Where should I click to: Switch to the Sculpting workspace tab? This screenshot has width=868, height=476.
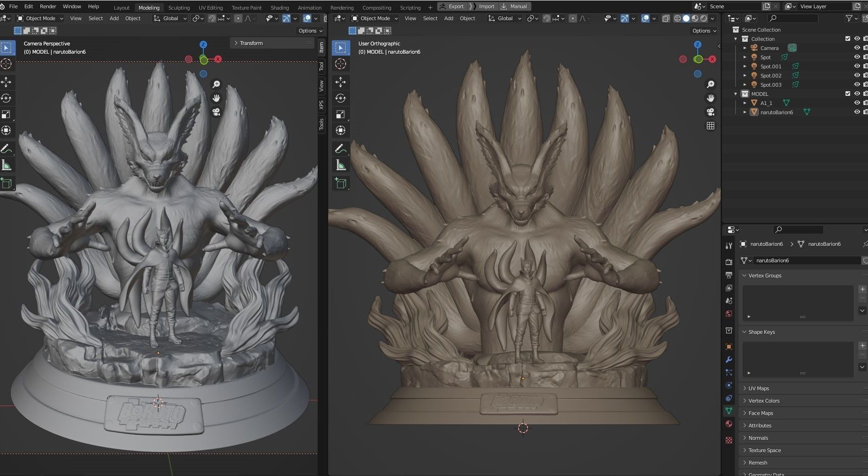[x=179, y=8]
